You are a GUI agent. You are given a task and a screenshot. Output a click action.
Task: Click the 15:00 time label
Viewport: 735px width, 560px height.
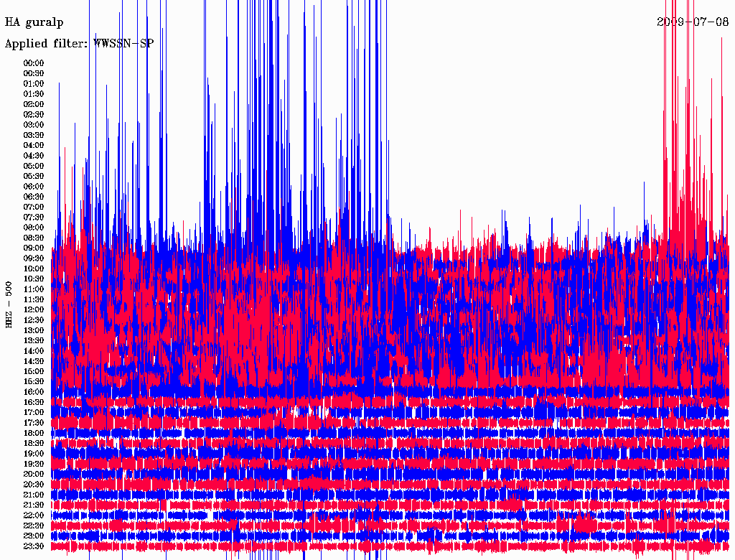tap(34, 371)
